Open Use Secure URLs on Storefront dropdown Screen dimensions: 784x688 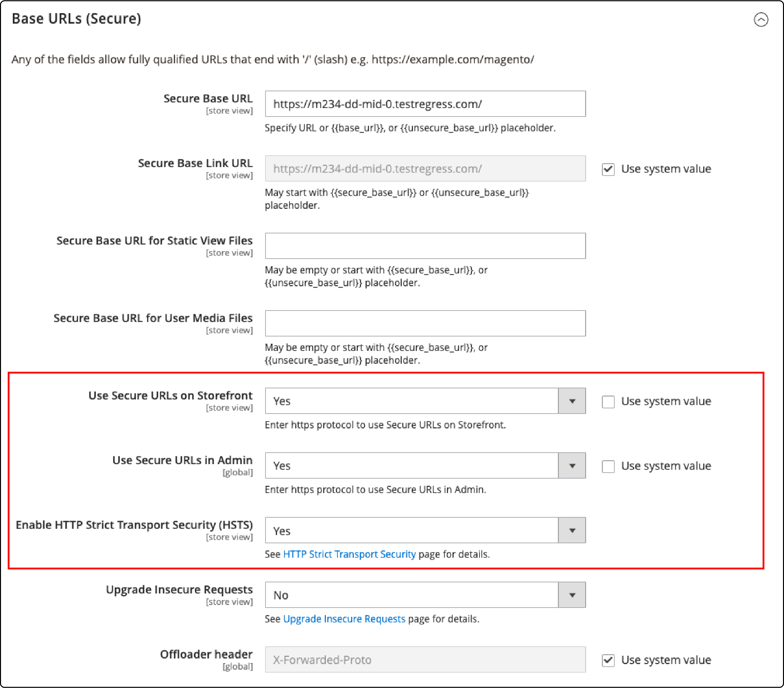425,401
